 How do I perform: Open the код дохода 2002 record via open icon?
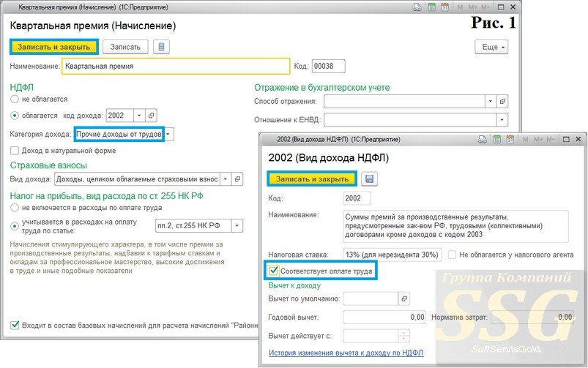tap(151, 116)
